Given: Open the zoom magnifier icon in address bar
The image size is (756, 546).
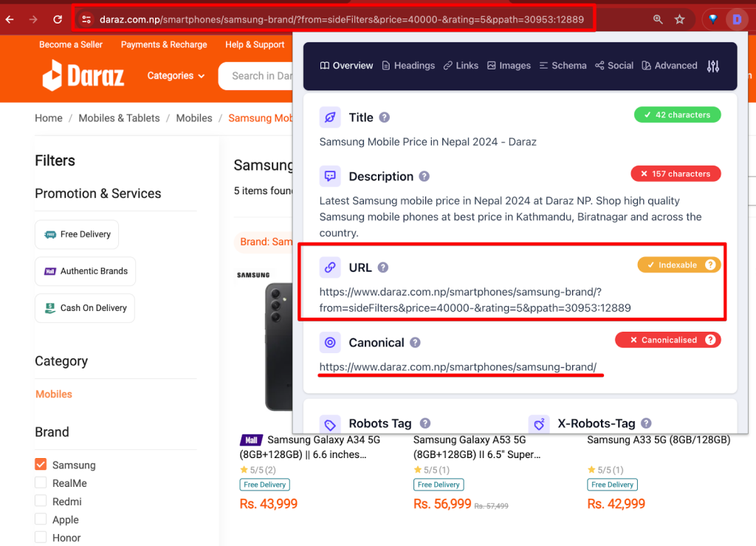Looking at the screenshot, I should (x=657, y=19).
